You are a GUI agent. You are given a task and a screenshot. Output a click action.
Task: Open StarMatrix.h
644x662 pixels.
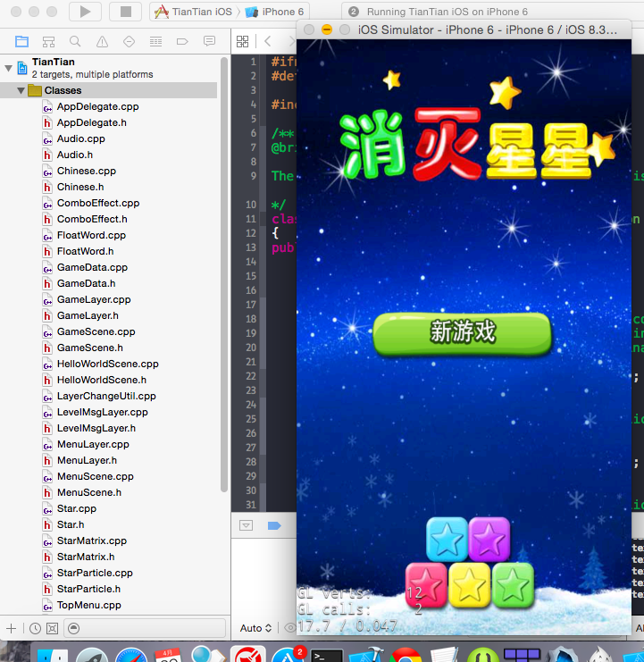tap(86, 557)
